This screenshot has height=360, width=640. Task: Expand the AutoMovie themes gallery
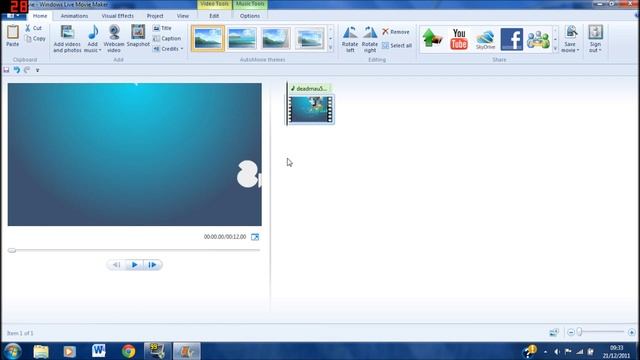pos(331,48)
